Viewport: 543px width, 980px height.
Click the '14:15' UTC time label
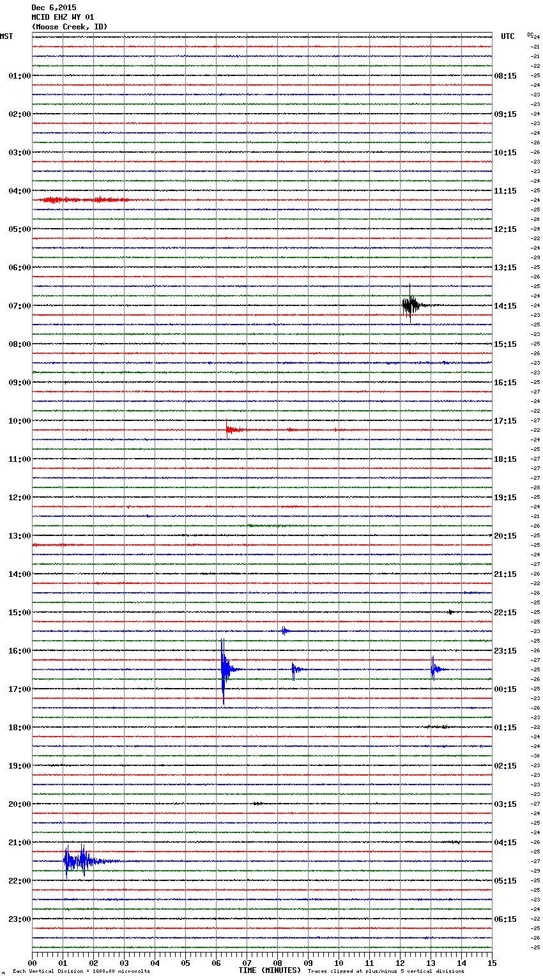point(505,306)
